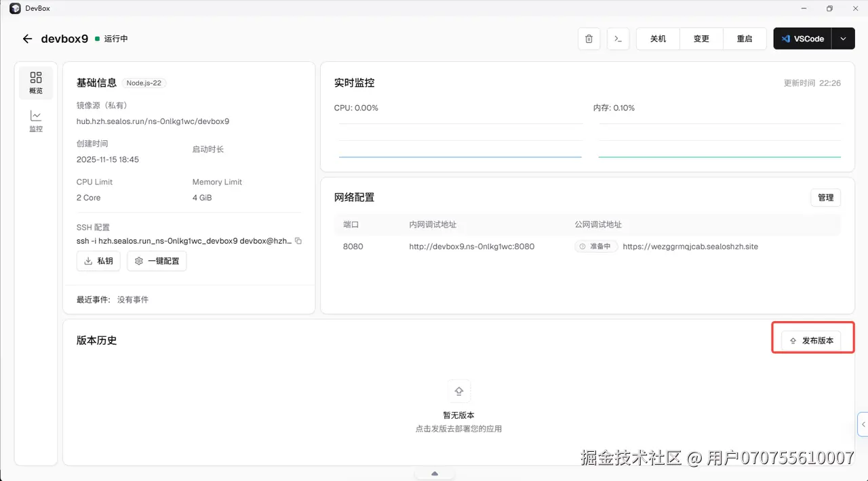Viewport: 868px width, 481px height.
Task: Select the 概览 overview sidebar tab
Action: 36,83
